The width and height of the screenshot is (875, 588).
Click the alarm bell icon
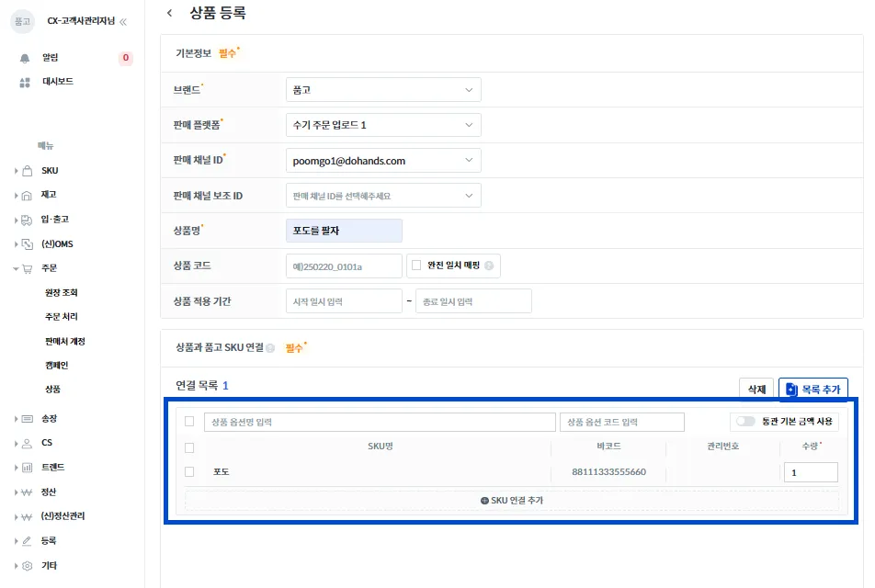[x=25, y=58]
